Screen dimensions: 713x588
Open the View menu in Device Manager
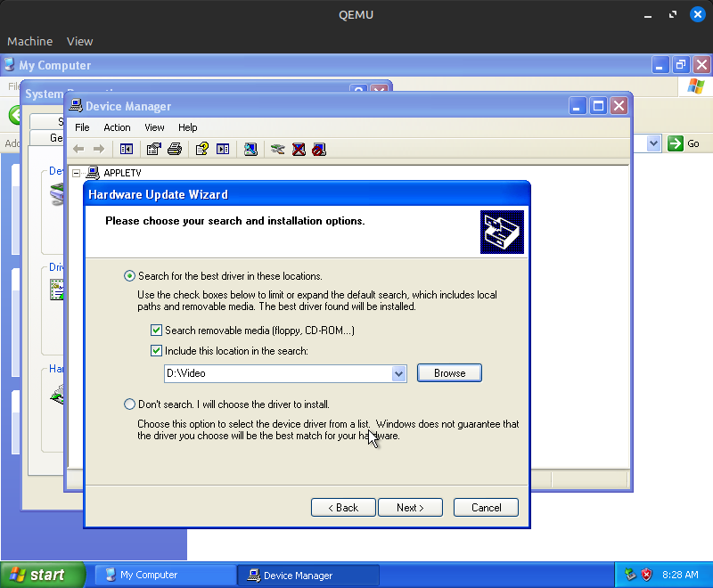click(154, 127)
